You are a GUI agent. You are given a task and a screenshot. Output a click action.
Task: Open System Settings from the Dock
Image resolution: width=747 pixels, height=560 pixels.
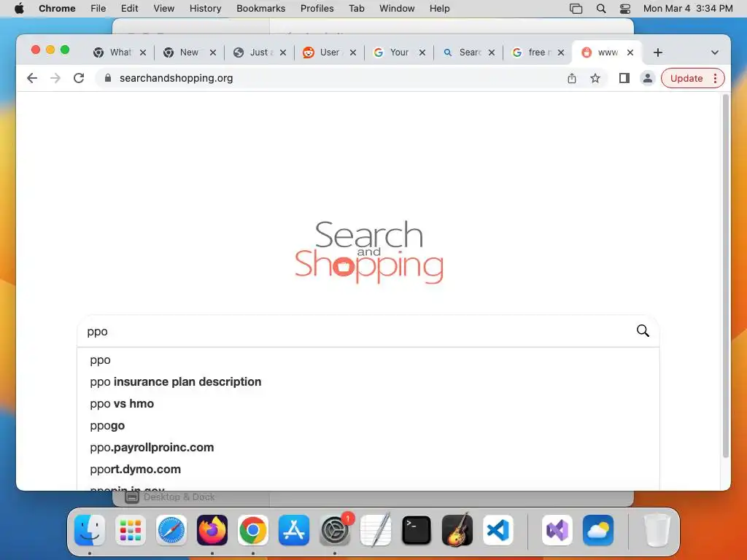pos(335,530)
